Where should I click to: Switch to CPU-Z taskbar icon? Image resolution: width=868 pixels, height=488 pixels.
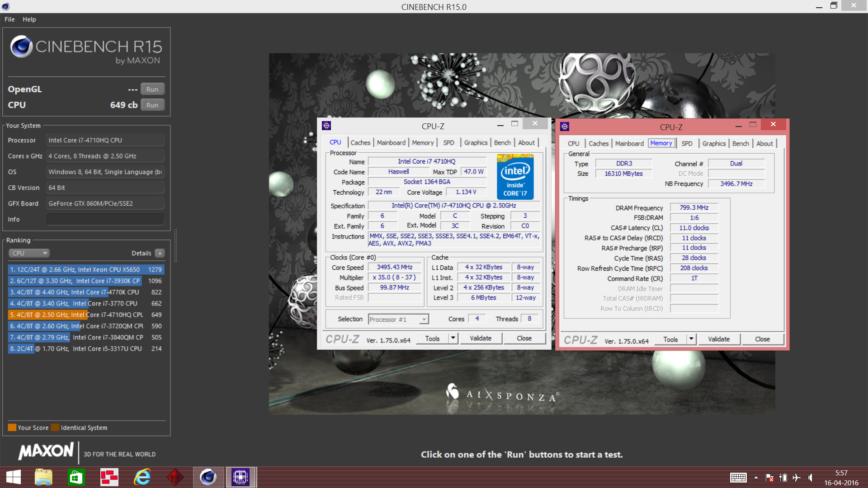[241, 477]
